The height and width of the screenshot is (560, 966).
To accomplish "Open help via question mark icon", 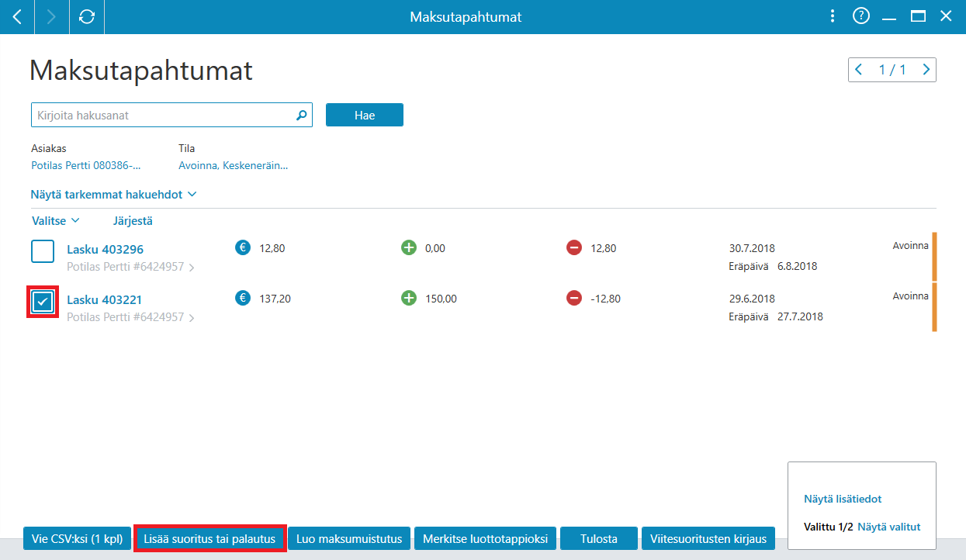I will click(860, 16).
